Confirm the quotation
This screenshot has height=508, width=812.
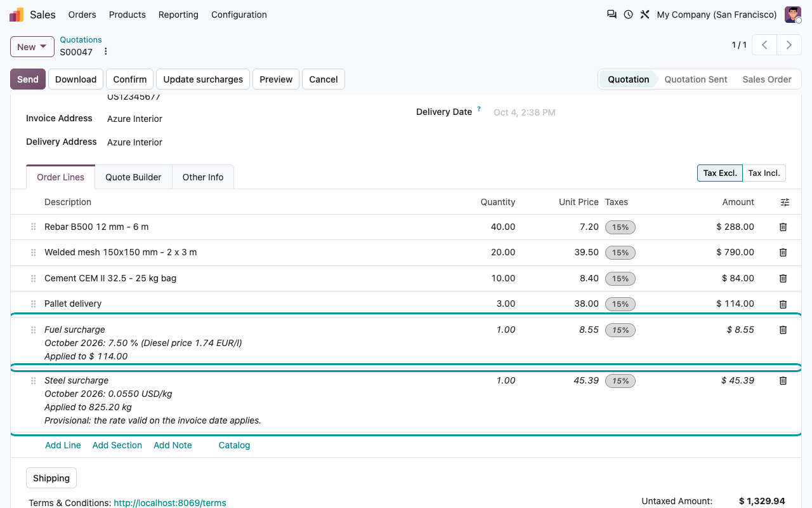pos(130,79)
